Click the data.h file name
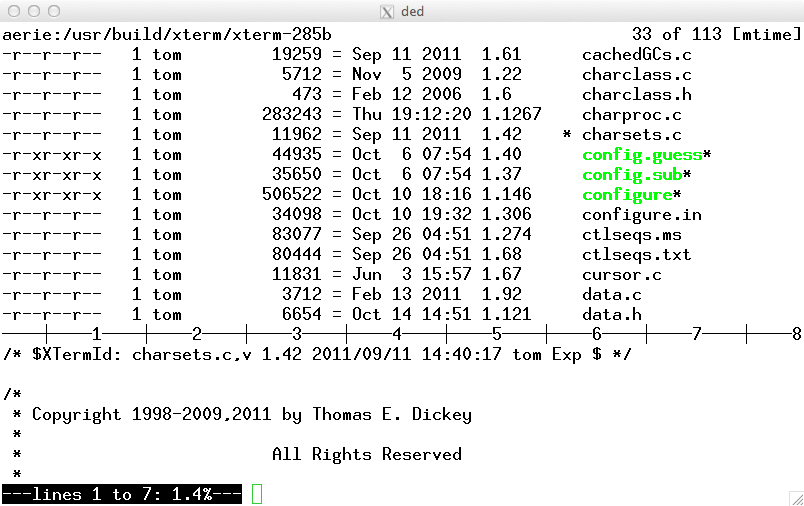This screenshot has width=804, height=506. [611, 315]
